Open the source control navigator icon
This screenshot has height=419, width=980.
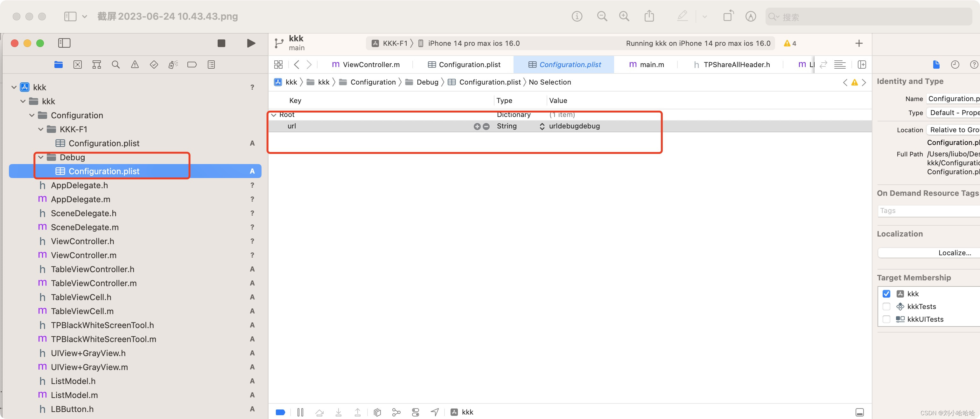(x=78, y=65)
